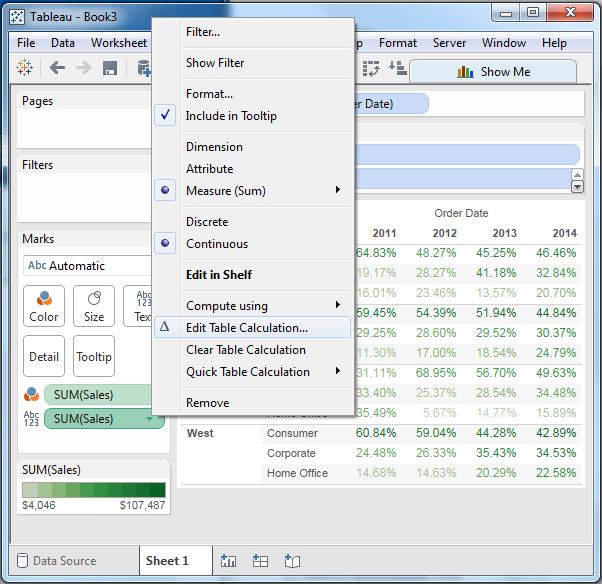This screenshot has width=602, height=584.
Task: Click the new story icon in the bottom bar
Action: pyautogui.click(x=292, y=561)
